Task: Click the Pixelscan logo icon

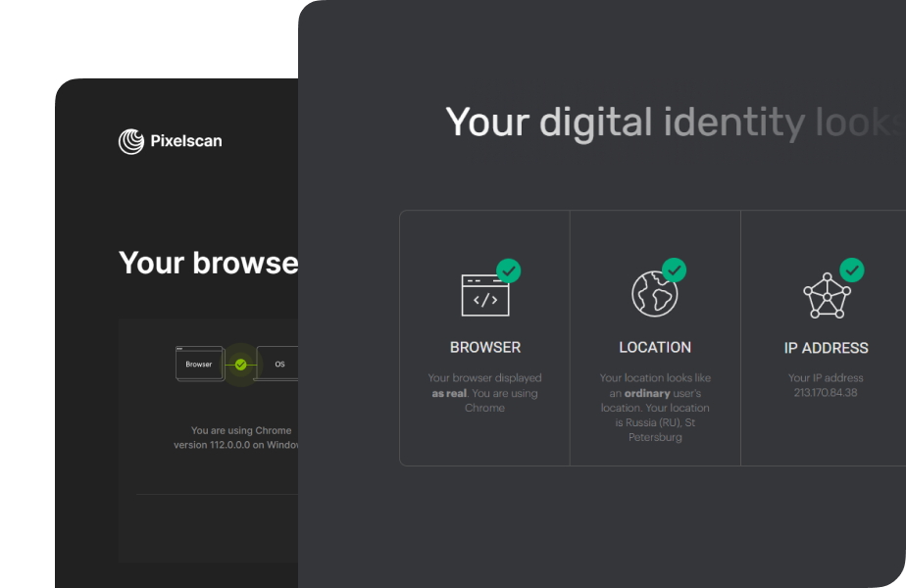Action: point(130,141)
